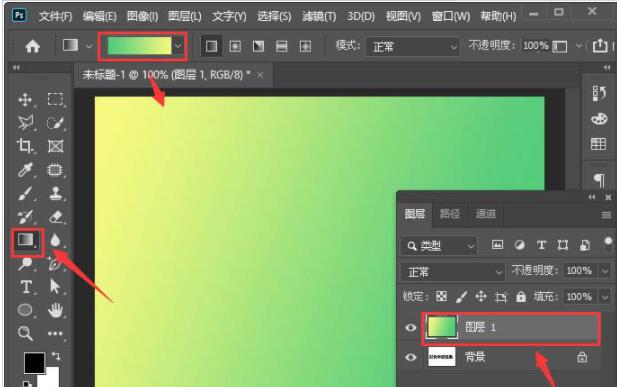Open the layer 不透明度 slider dropdown

coord(605,271)
